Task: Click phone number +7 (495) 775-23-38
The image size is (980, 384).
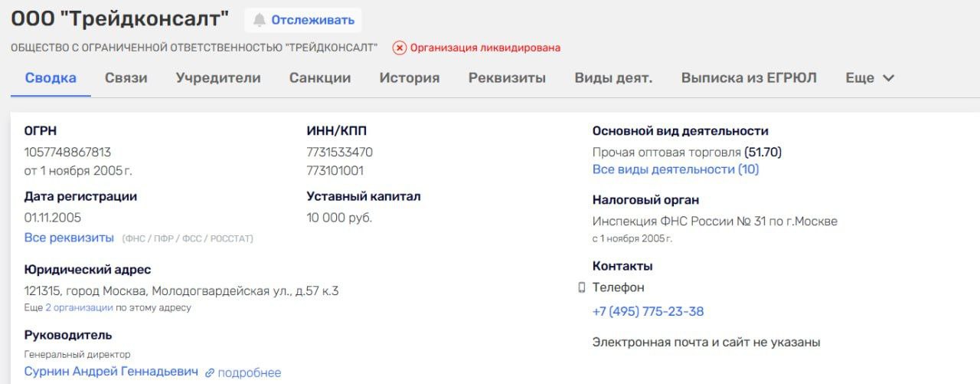Action: pos(648,311)
